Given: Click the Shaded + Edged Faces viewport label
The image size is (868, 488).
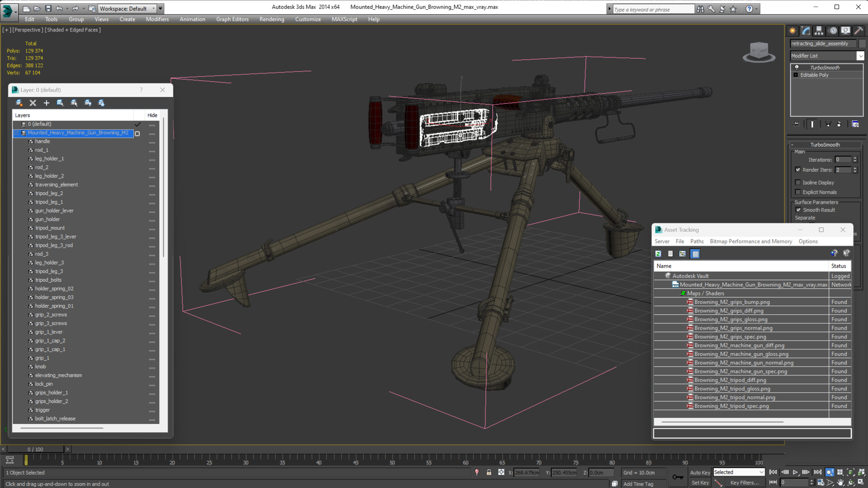Looking at the screenshot, I should coord(72,29).
